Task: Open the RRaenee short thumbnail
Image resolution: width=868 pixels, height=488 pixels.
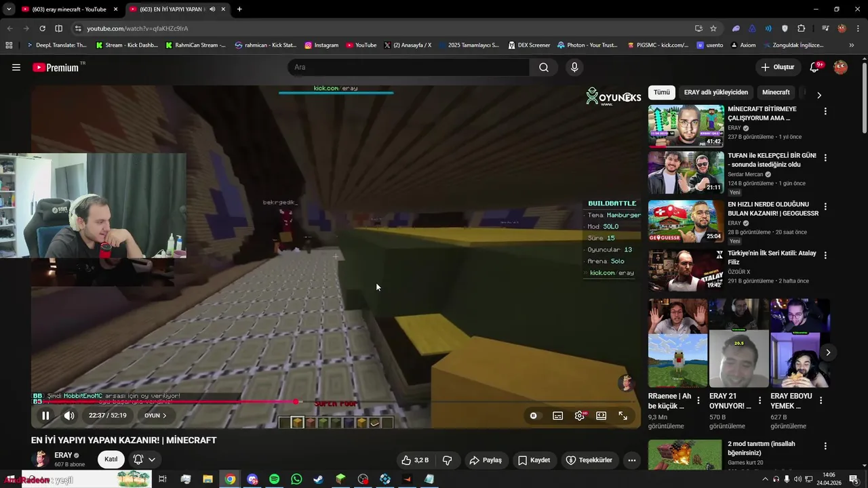Action: click(x=677, y=344)
